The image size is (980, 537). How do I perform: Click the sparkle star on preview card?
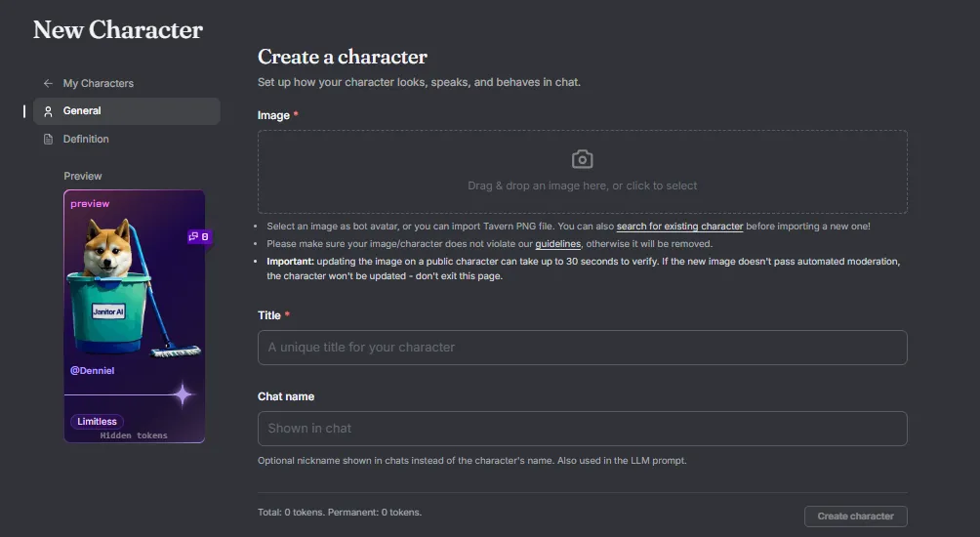coord(183,394)
